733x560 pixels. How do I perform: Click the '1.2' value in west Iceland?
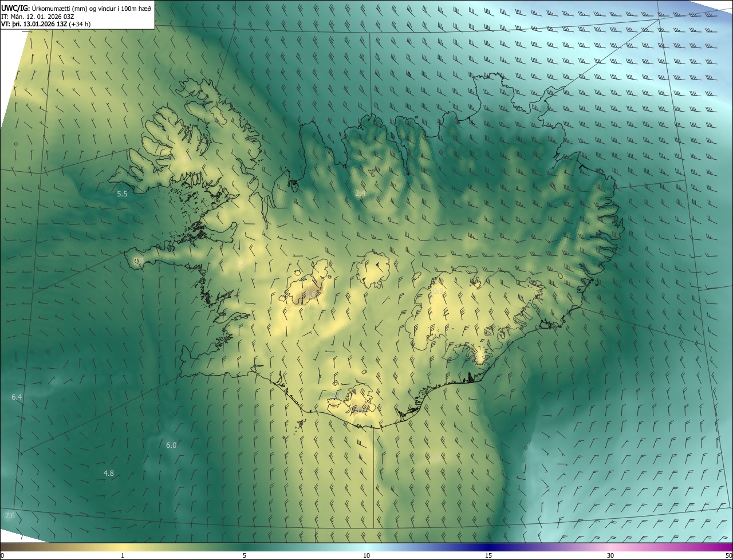pyautogui.click(x=241, y=263)
